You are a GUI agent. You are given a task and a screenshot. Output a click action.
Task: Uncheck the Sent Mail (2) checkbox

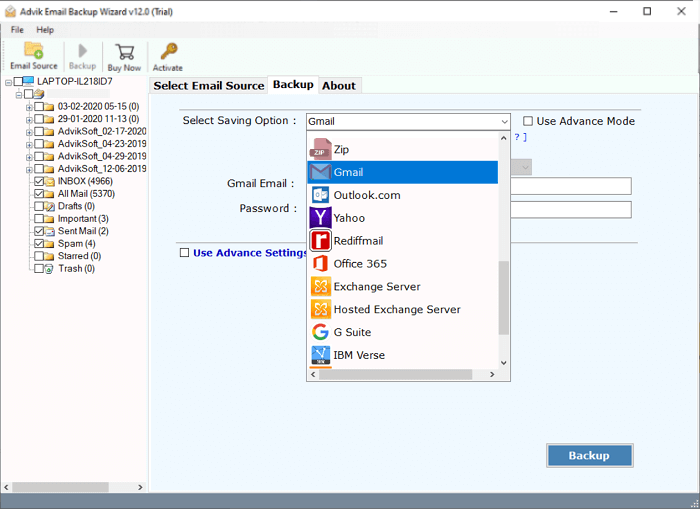coord(39,231)
